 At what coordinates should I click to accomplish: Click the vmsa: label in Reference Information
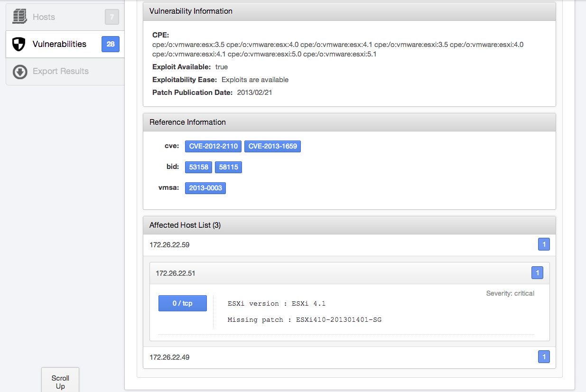pyautogui.click(x=169, y=188)
